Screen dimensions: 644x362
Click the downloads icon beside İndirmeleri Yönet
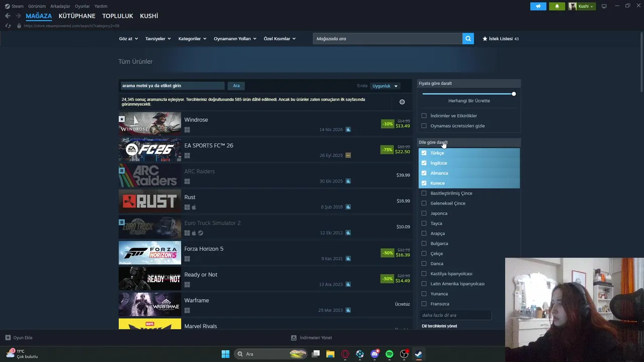[x=294, y=338]
